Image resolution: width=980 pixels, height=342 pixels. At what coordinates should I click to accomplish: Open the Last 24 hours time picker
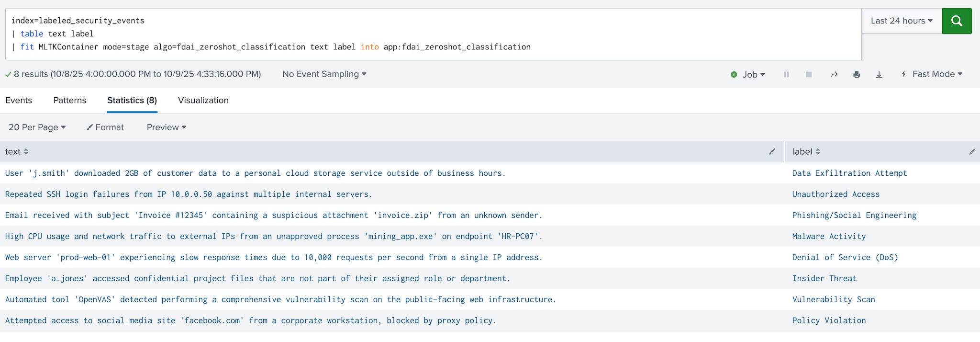[x=901, y=21]
